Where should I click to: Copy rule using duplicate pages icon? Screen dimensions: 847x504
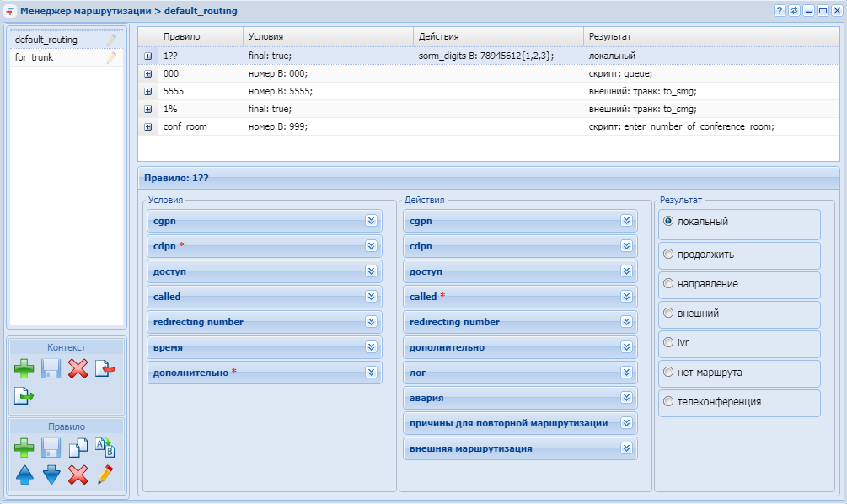tap(78, 448)
